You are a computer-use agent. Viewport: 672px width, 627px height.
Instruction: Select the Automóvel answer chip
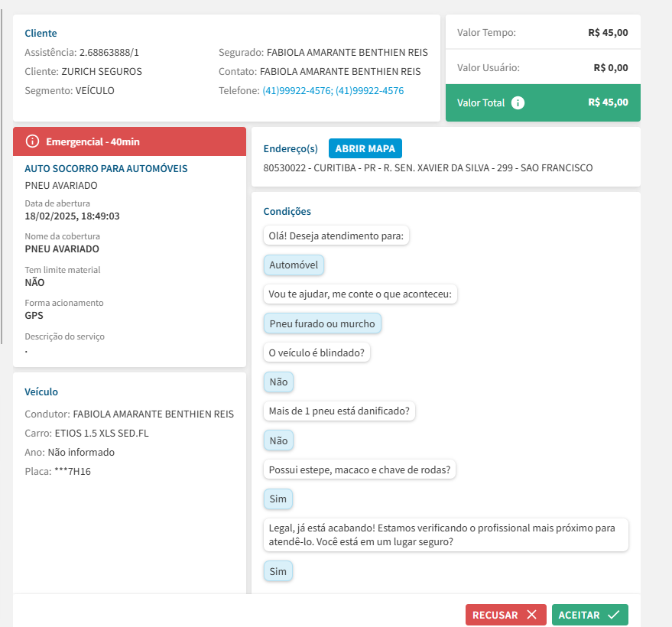[x=294, y=265]
